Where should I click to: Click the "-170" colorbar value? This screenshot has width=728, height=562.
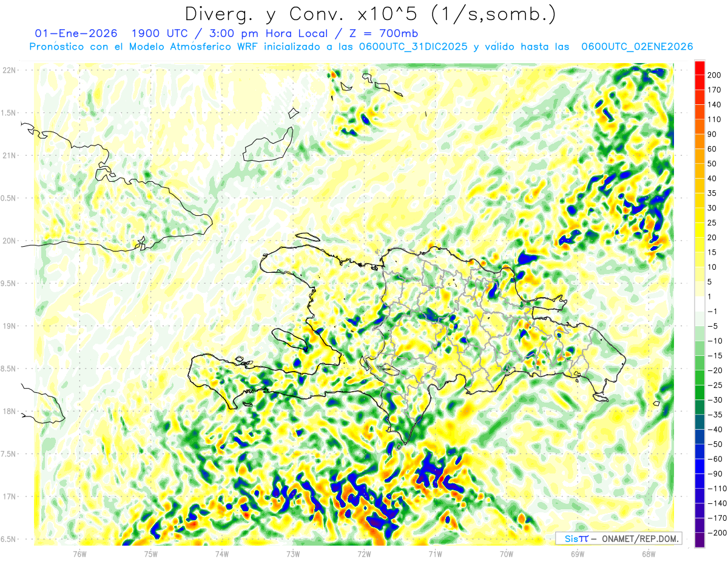(716, 518)
